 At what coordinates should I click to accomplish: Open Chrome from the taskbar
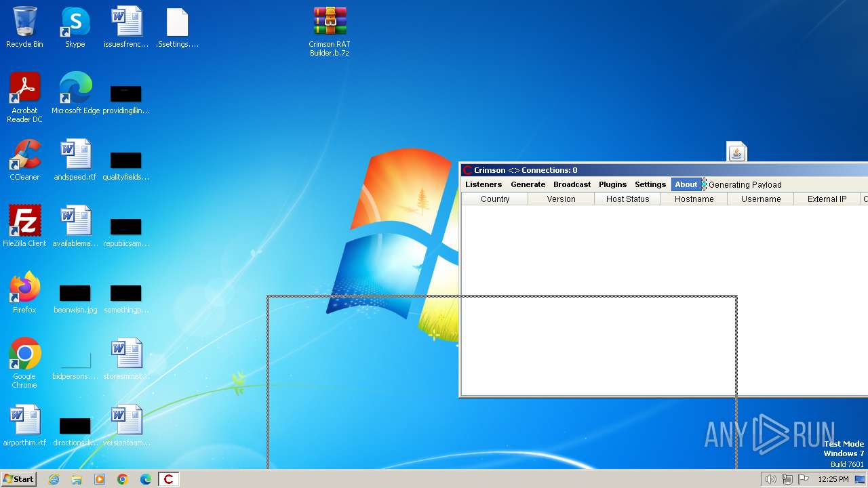pos(123,479)
